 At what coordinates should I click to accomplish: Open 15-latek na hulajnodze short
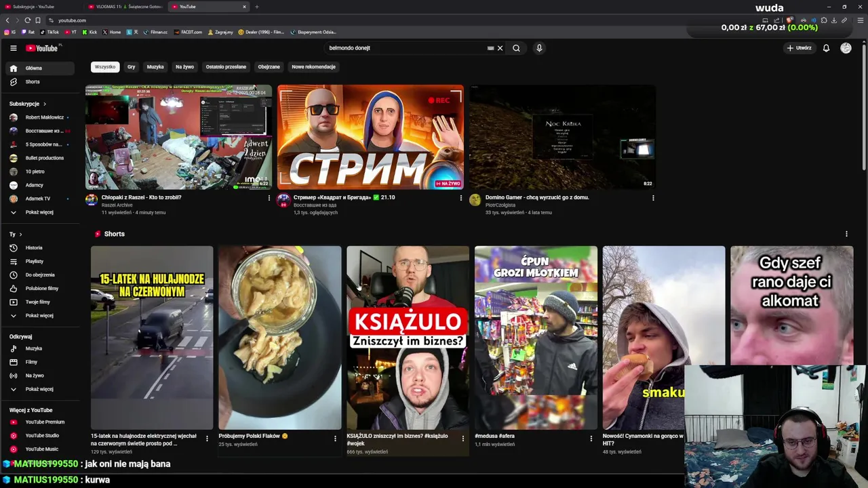(x=152, y=338)
